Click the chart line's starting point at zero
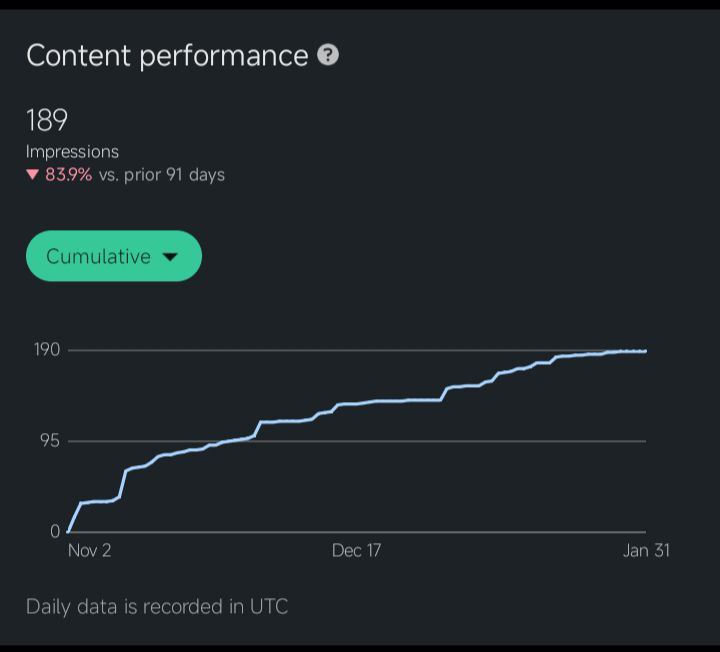Viewport: 720px width, 652px height. [x=68, y=532]
